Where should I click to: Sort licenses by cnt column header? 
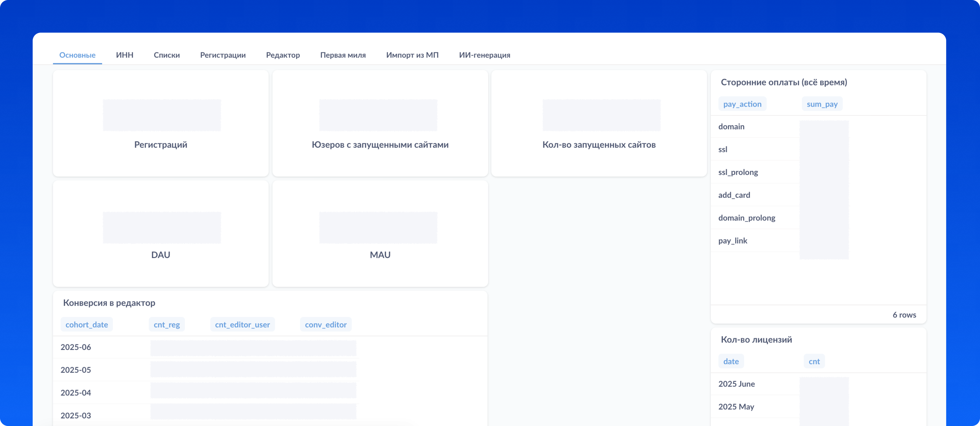click(x=814, y=362)
